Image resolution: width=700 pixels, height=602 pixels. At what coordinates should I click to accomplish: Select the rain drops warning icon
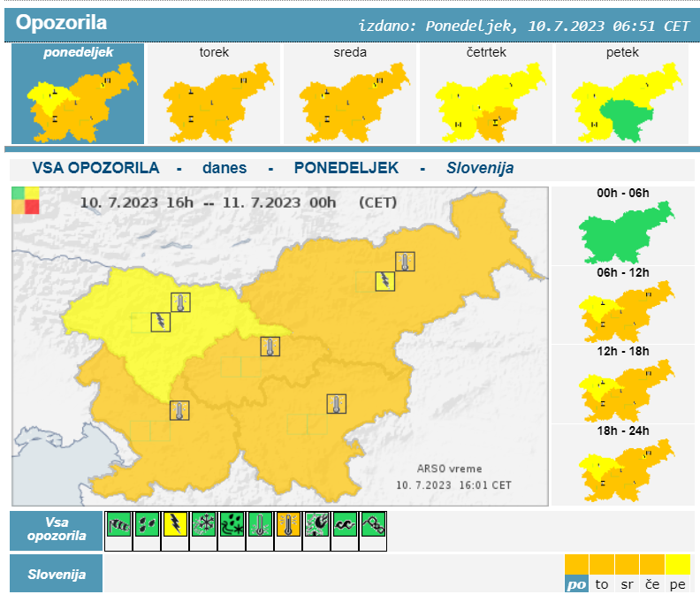pyautogui.click(x=148, y=525)
